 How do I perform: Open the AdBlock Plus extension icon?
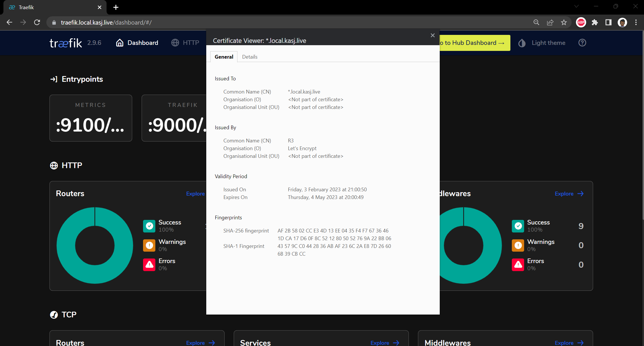581,22
